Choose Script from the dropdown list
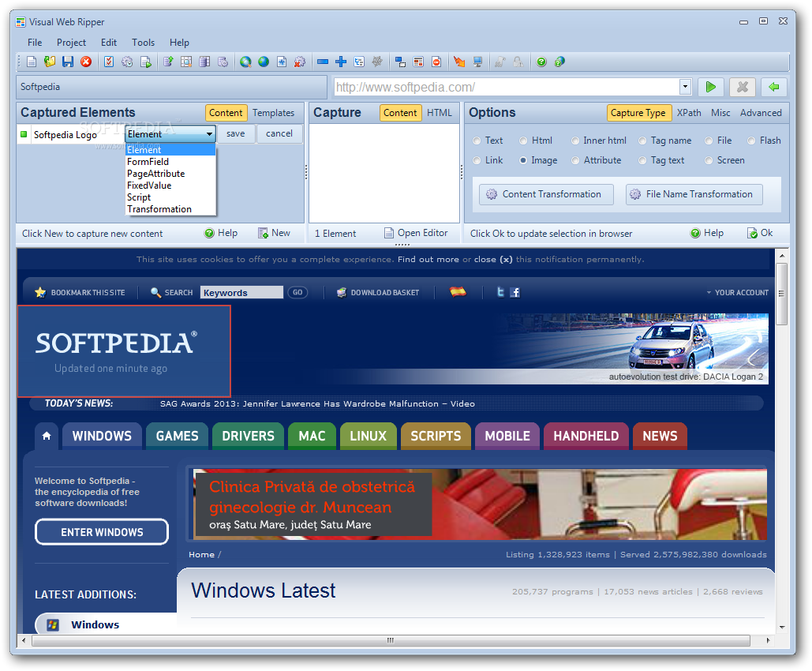Viewport: 812px width, 671px height. tap(170, 197)
